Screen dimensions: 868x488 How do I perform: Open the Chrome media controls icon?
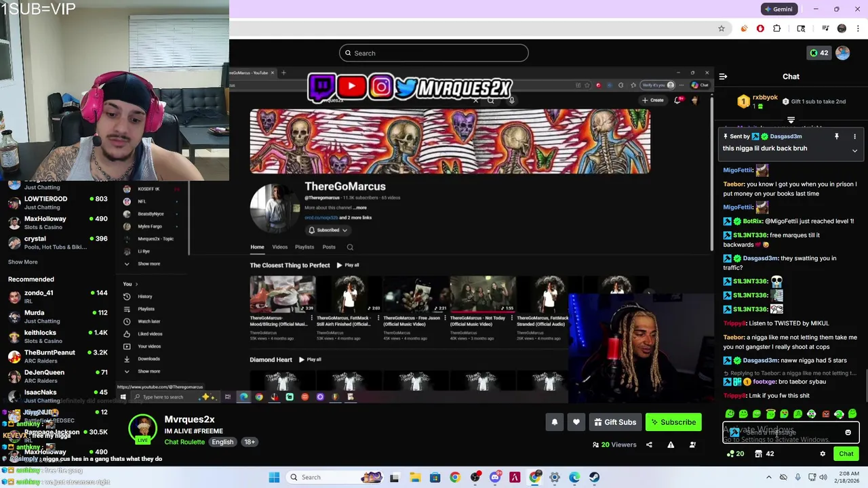(x=825, y=28)
